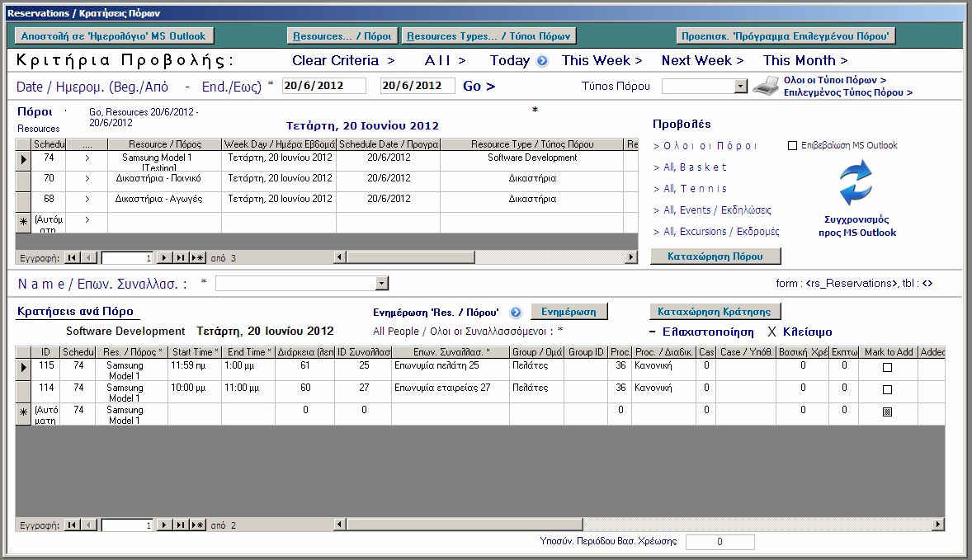Open the Τύπος Πόρου dropdown

(741, 86)
